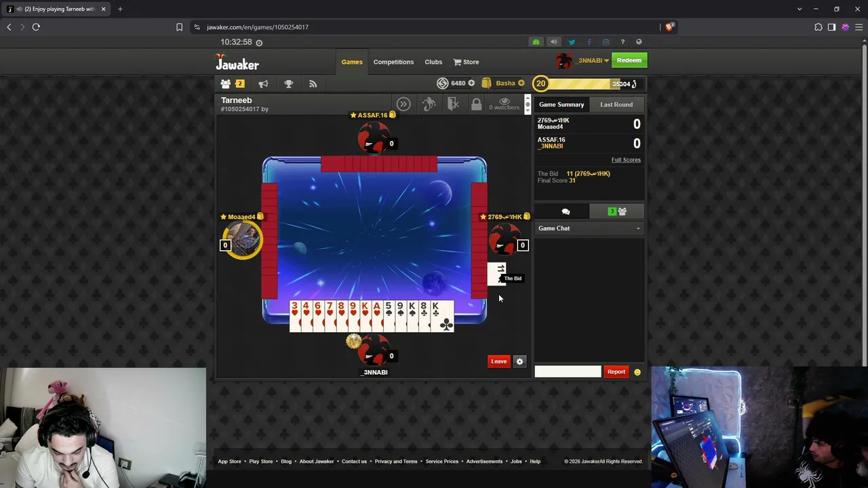Play the 3 of hearts card
This screenshot has width=868, height=488.
pos(295,315)
